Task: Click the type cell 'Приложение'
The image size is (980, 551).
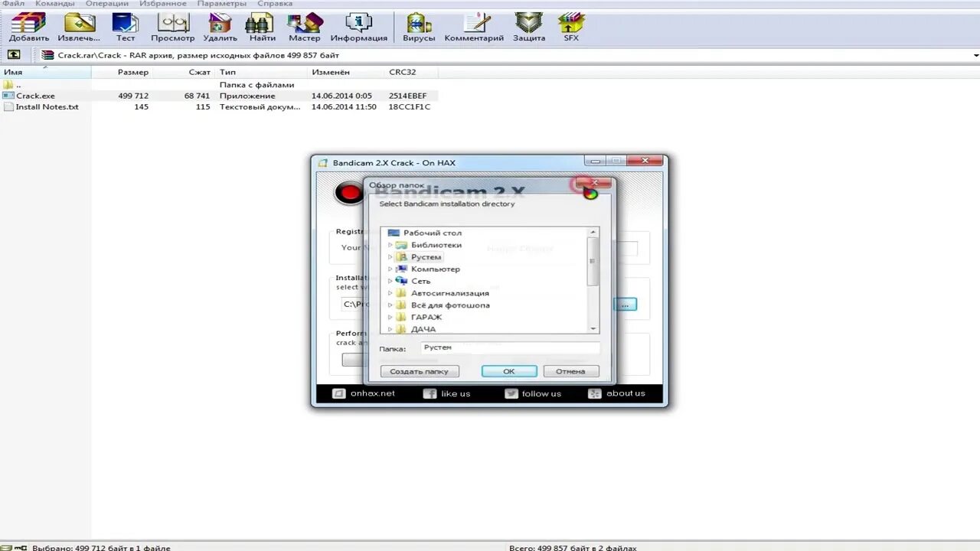Action: click(247, 96)
